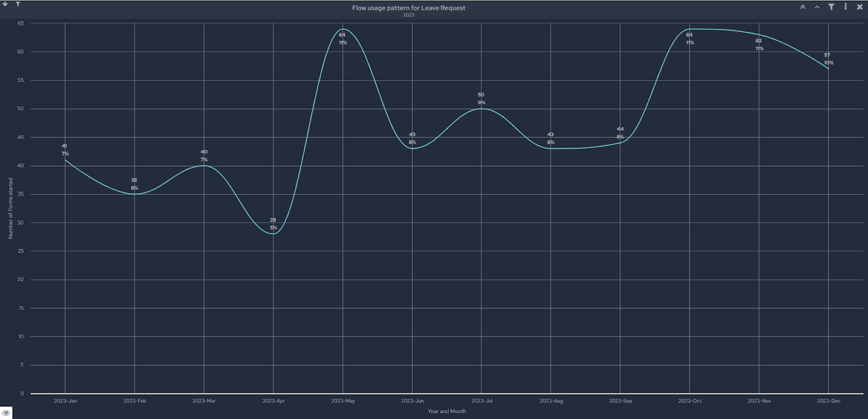868x419 pixels.
Task: Select November data point labeled 63
Action: pos(759,35)
